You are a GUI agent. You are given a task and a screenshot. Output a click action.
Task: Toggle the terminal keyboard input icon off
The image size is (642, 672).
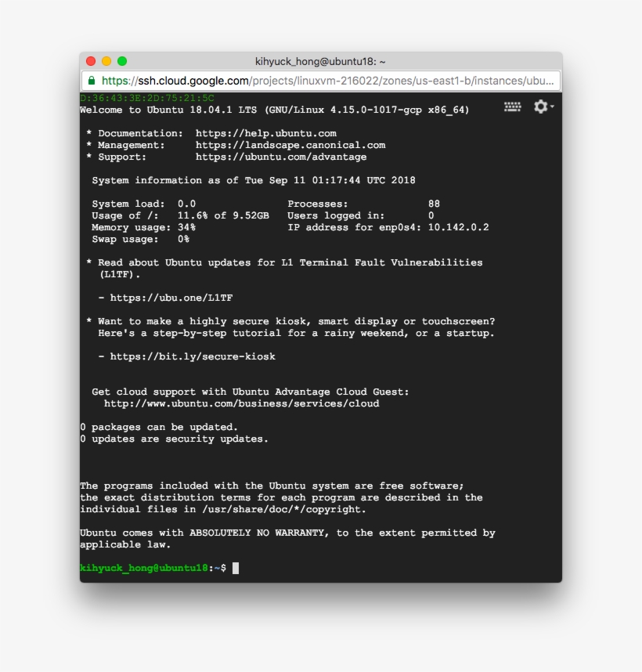pyautogui.click(x=512, y=106)
